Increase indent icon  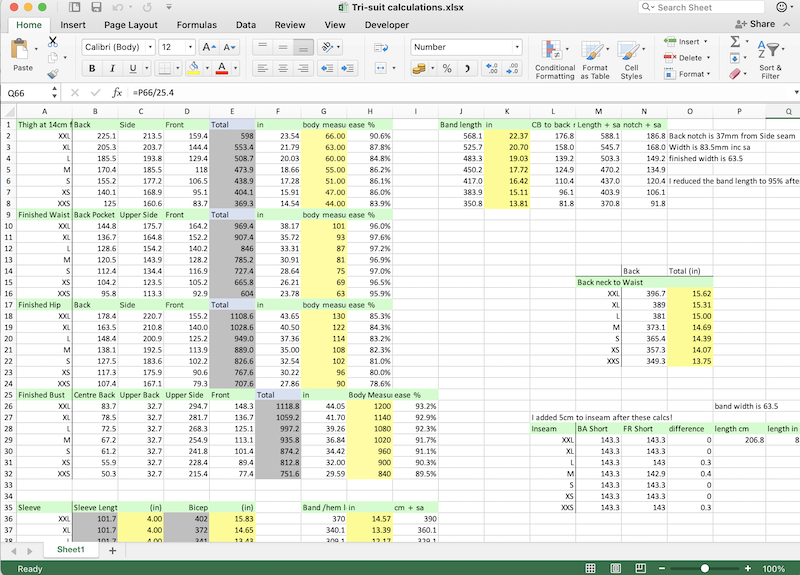(x=347, y=68)
